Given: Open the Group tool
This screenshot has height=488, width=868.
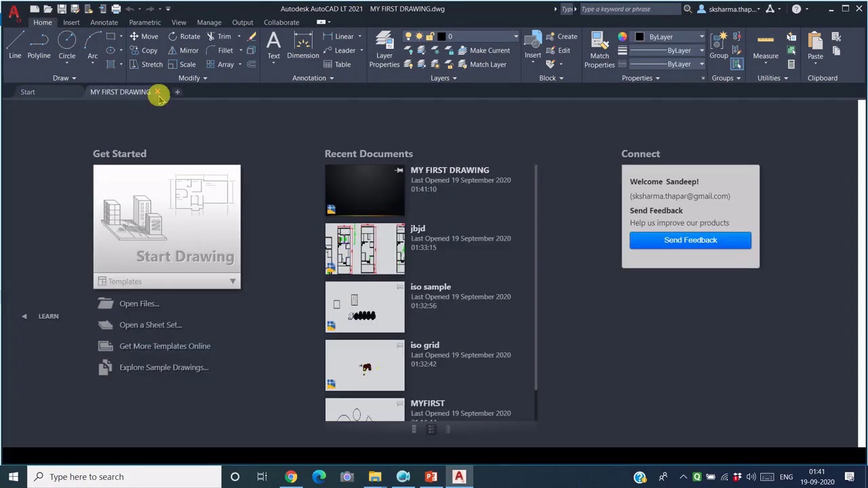Looking at the screenshot, I should pyautogui.click(x=719, y=46).
